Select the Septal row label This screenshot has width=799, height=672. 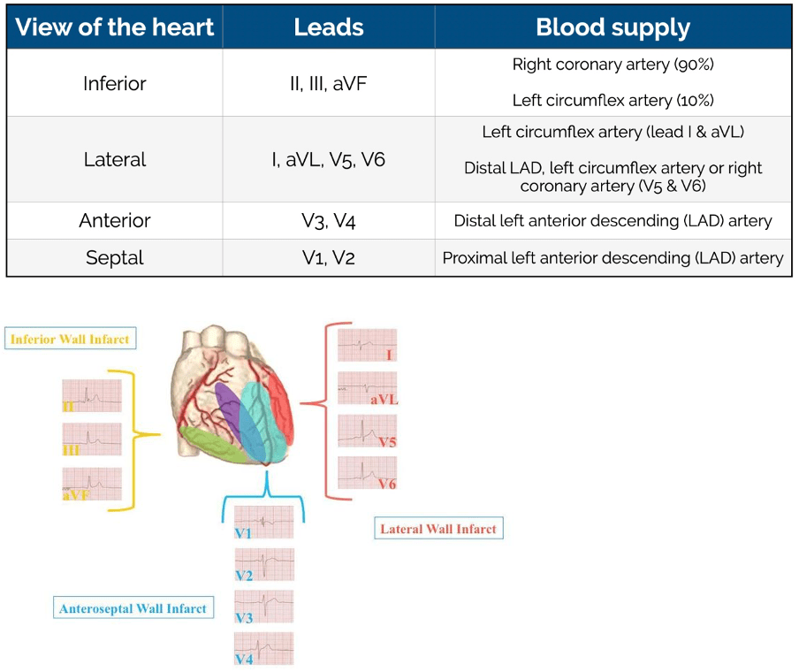tap(115, 258)
